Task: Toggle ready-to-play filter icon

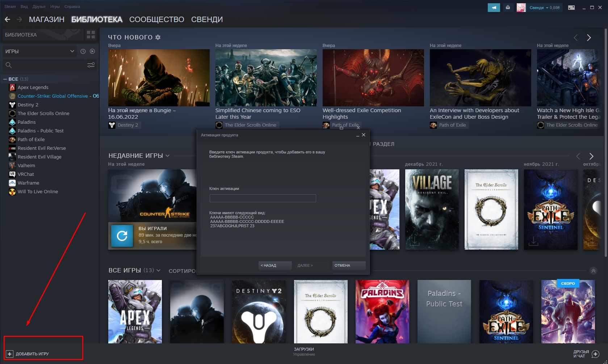Action: 92,51
